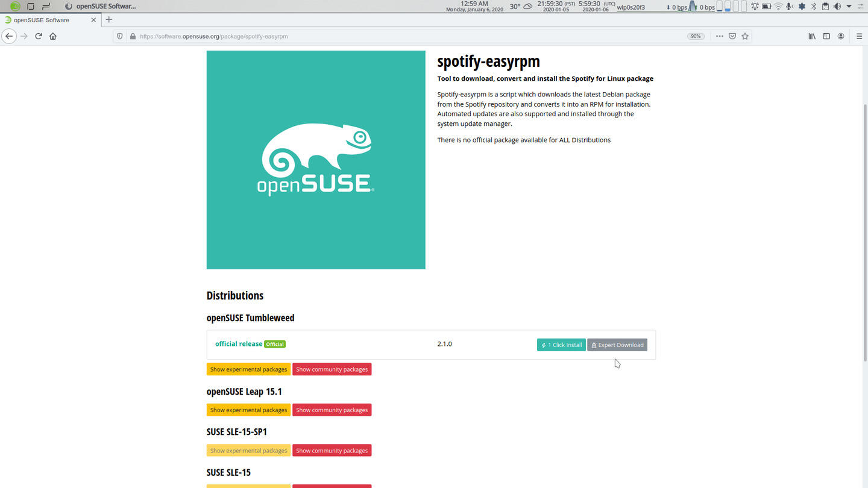Click the show desktop square panel icon
Screen dimensions: 868x488
coord(31,6)
